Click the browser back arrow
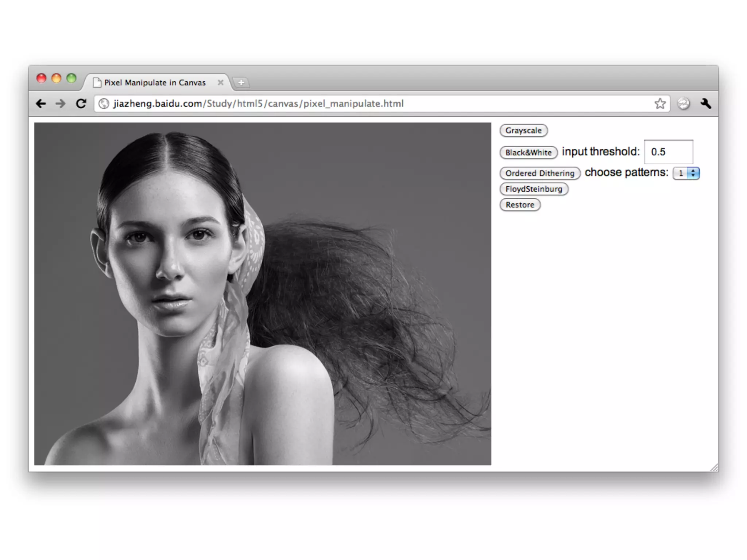The height and width of the screenshot is (560, 747). click(x=41, y=104)
